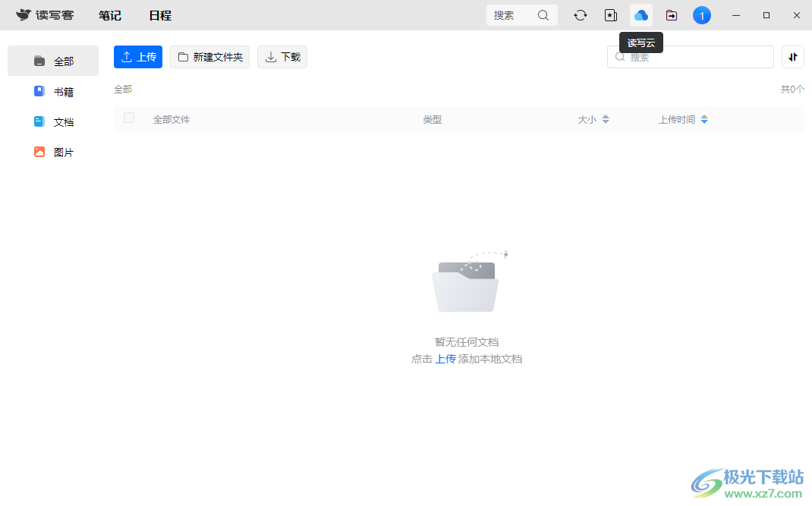Open the starred bookmark page icon
Screen dimensions: 812x506
[x=611, y=15]
